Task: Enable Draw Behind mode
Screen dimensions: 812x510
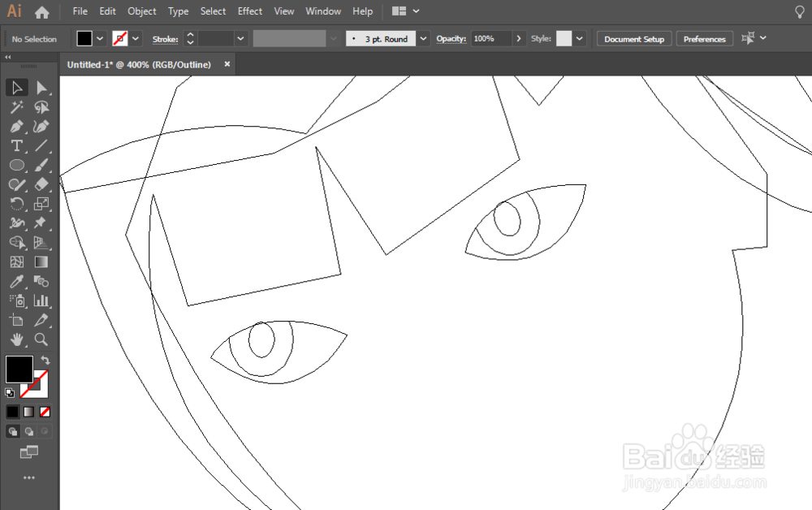Action: click(x=29, y=431)
